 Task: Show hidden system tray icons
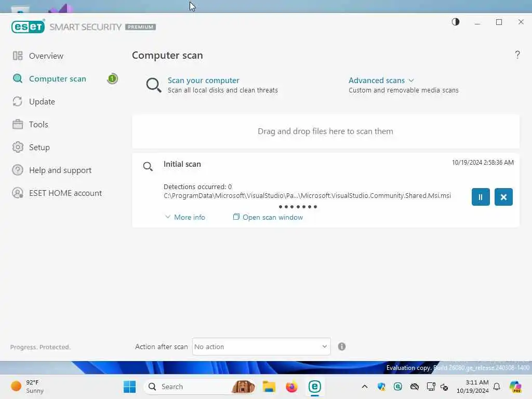pyautogui.click(x=364, y=387)
